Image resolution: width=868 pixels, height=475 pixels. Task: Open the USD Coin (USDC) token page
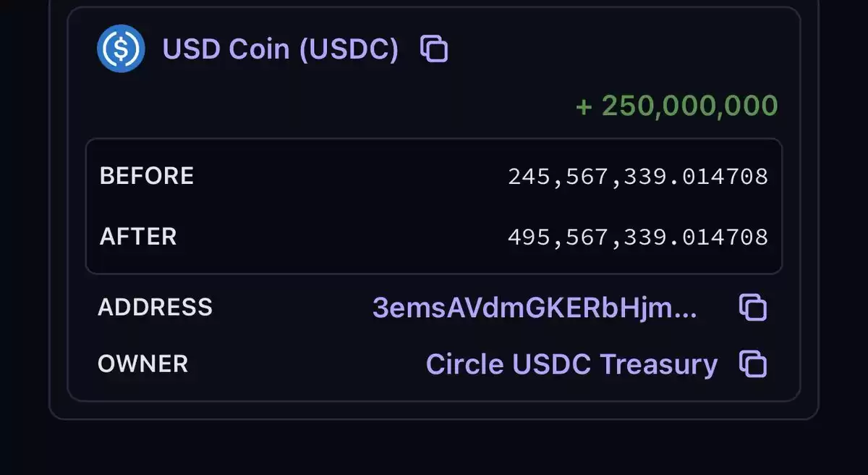[281, 49]
